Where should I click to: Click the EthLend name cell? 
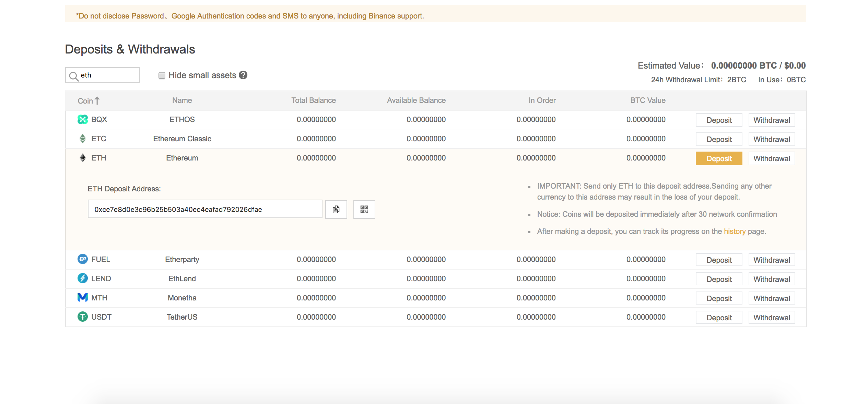tap(182, 278)
